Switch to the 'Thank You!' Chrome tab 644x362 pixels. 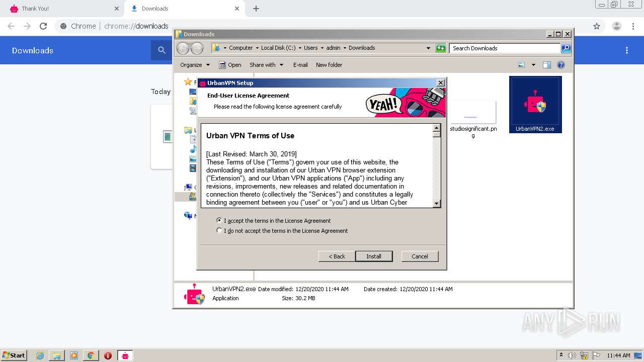(61, 9)
